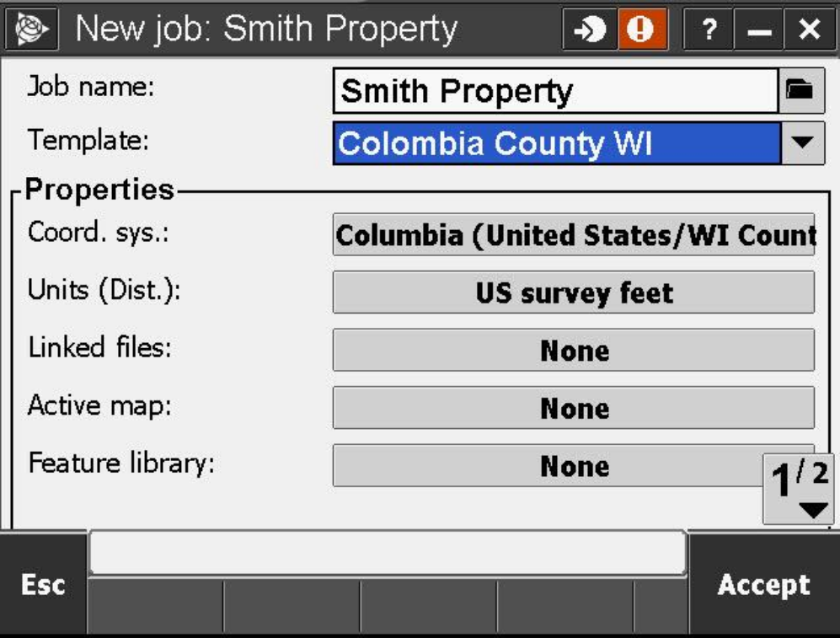The height and width of the screenshot is (638, 840).
Task: Open the Active map None button
Action: 574,408
